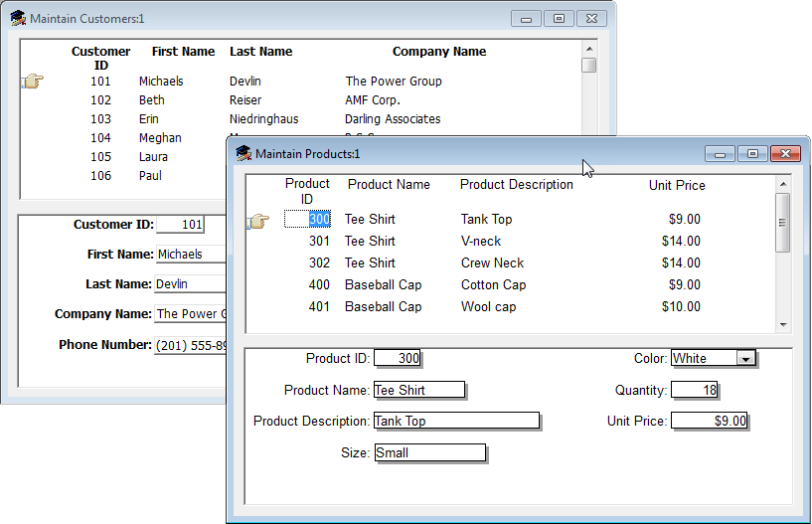
Task: Click the Product Name field containing Tee Shirt
Action: 418,390
